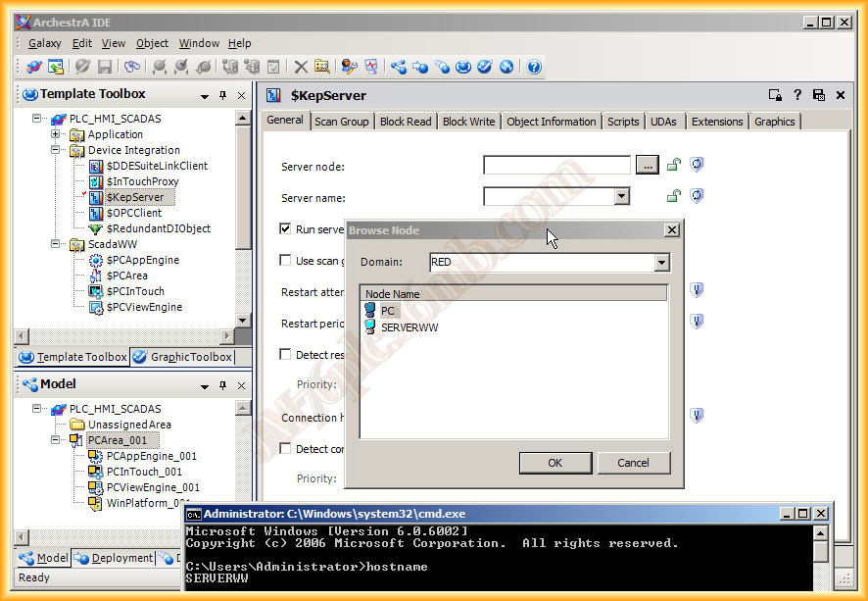Click the security shield icon beside Server name
The width and height of the screenshot is (868, 601).
pyautogui.click(x=697, y=197)
